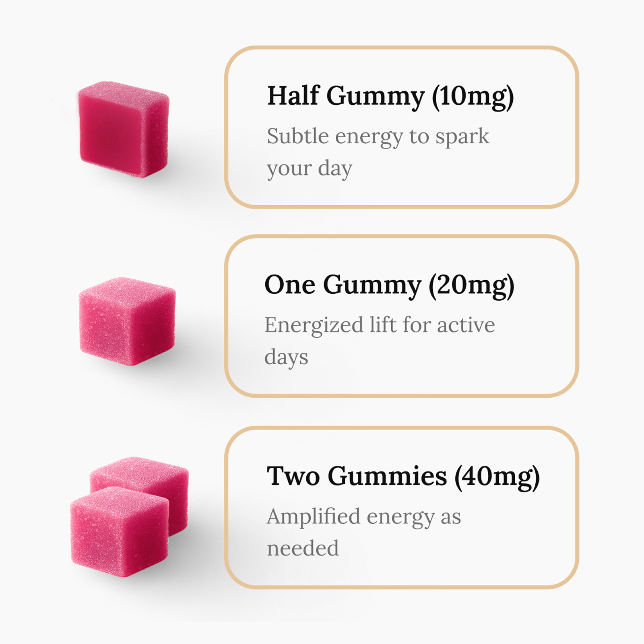The width and height of the screenshot is (644, 644).
Task: Click the 'Amplified energy as' line
Action: [x=364, y=517]
